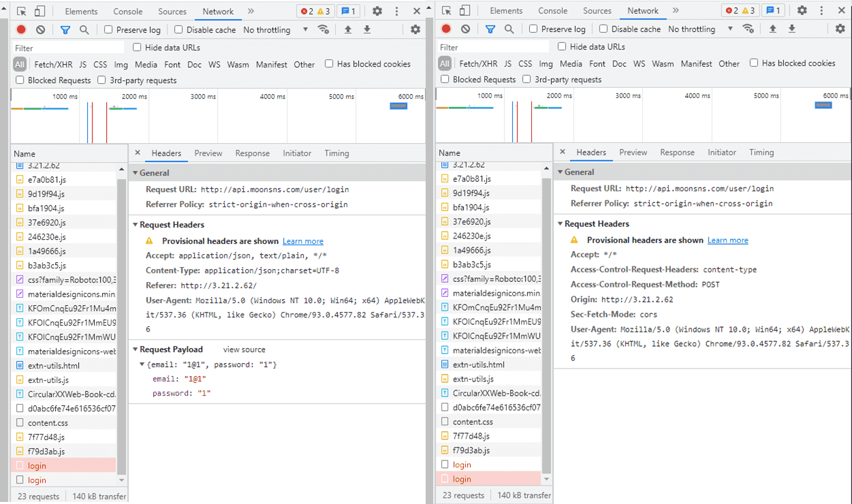
Task: Toggle 3rd-party requests checkbox in left panel
Action: coord(101,80)
